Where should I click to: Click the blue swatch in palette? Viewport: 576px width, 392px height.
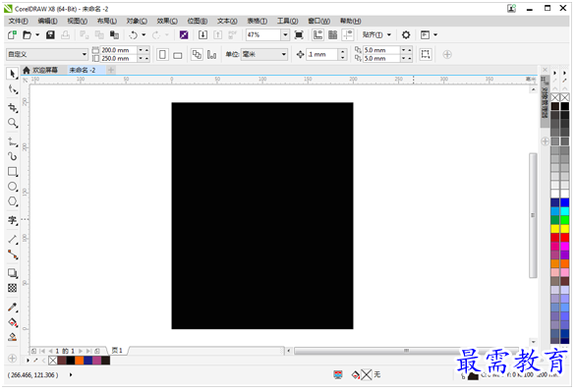564,202
